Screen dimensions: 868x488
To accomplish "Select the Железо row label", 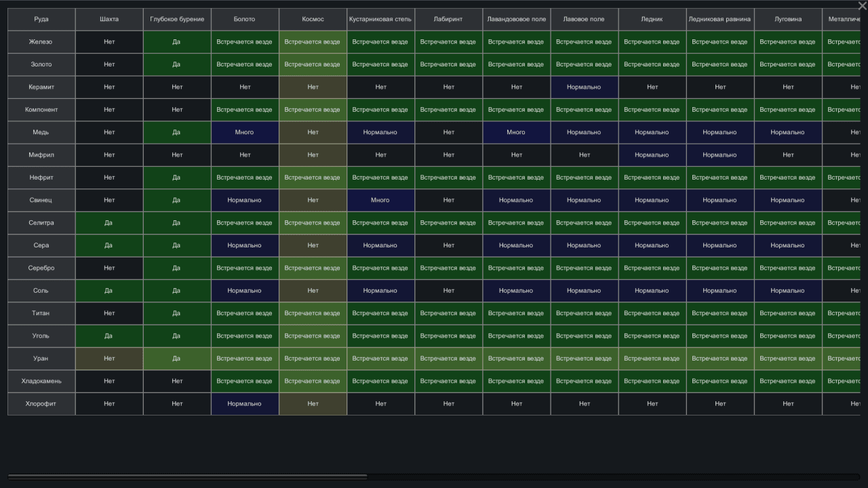I will click(x=41, y=42).
